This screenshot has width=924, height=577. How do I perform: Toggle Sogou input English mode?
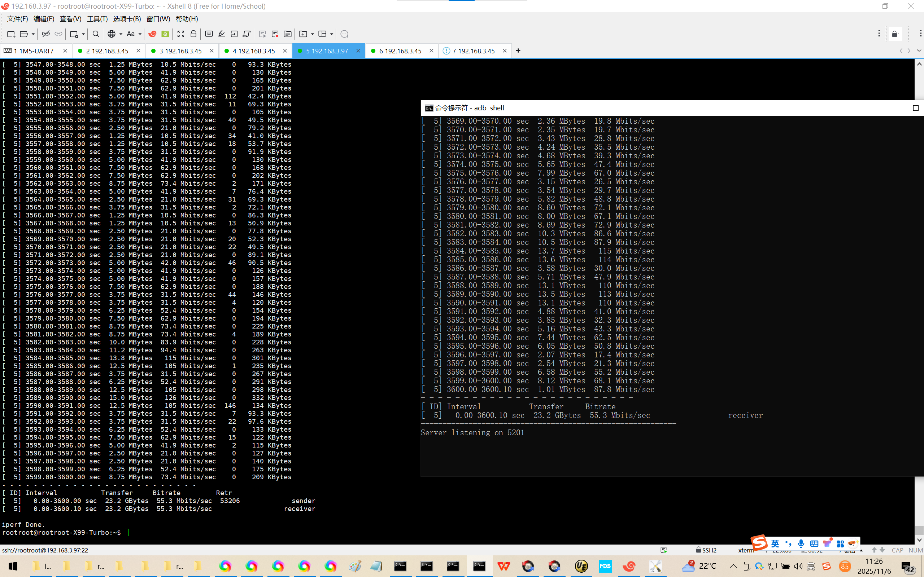[x=775, y=543]
